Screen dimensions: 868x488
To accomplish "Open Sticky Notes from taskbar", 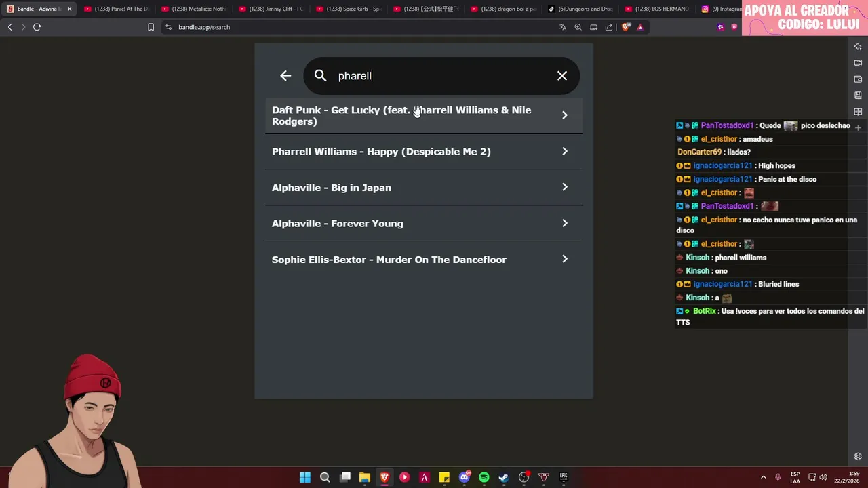I will coord(444,477).
